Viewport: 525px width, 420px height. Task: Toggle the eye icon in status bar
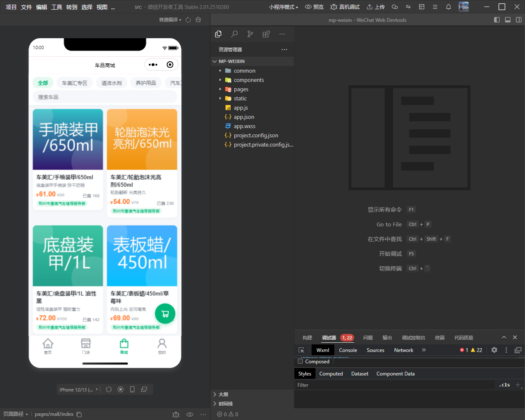pyautogui.click(x=190, y=414)
